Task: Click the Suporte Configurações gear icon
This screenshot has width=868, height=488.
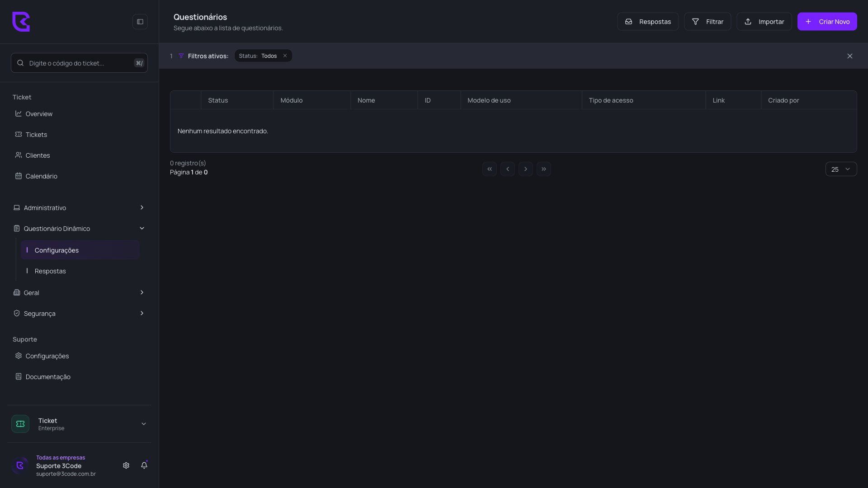Action: pos(19,356)
